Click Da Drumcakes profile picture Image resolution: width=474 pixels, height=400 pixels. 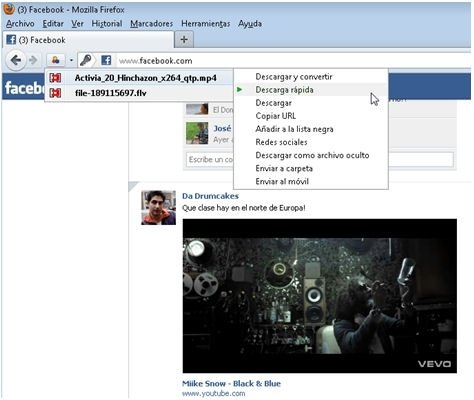click(x=158, y=208)
